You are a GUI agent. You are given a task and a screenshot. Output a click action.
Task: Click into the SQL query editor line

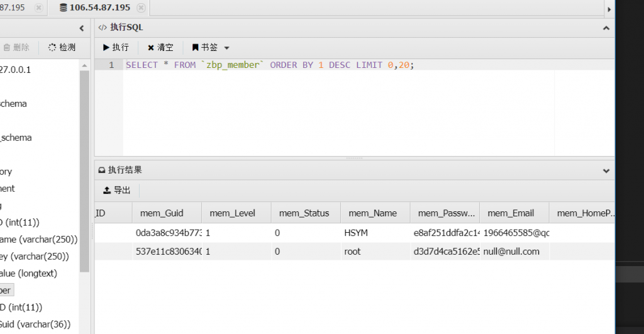(270, 65)
